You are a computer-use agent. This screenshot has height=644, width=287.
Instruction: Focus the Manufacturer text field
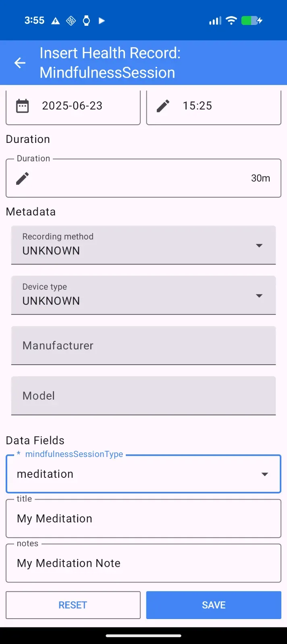143,345
